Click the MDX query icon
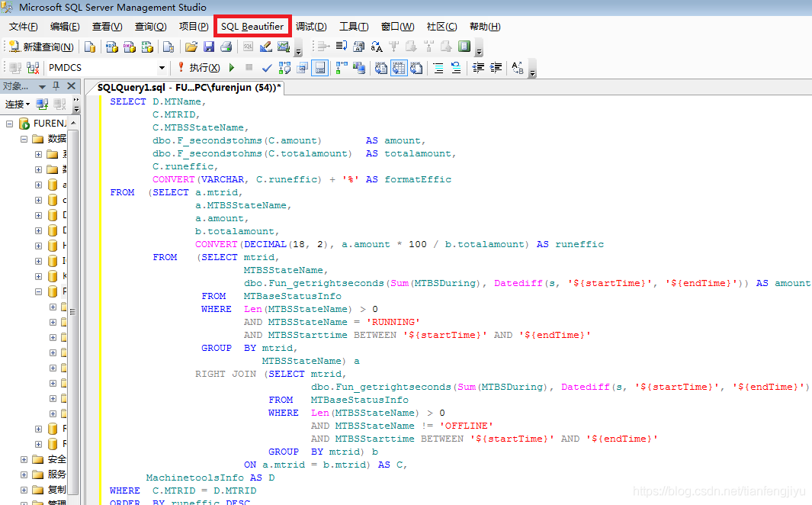Viewport: 812px width, 505px height. click(x=112, y=47)
